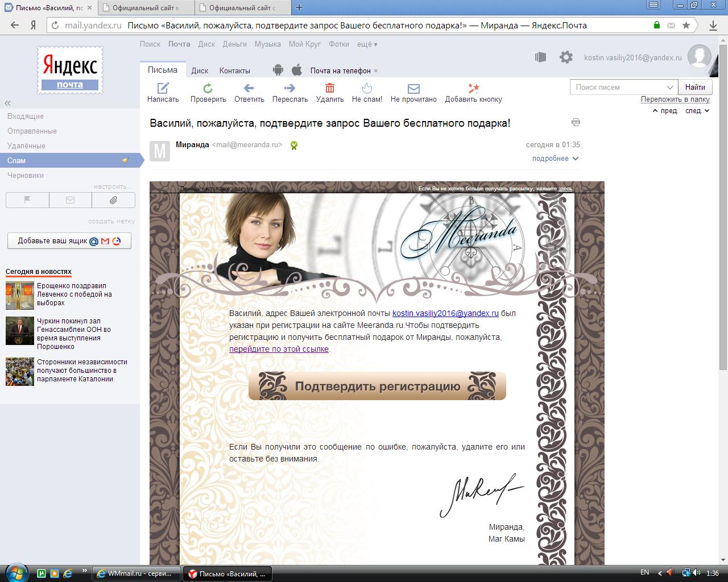Image resolution: width=728 pixels, height=582 pixels.
Task: Click the Удалить trash icon
Action: pos(330,88)
